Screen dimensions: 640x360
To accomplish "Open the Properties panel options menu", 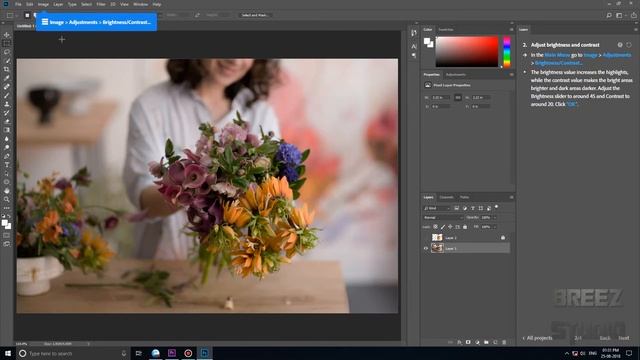I will 511,74.
